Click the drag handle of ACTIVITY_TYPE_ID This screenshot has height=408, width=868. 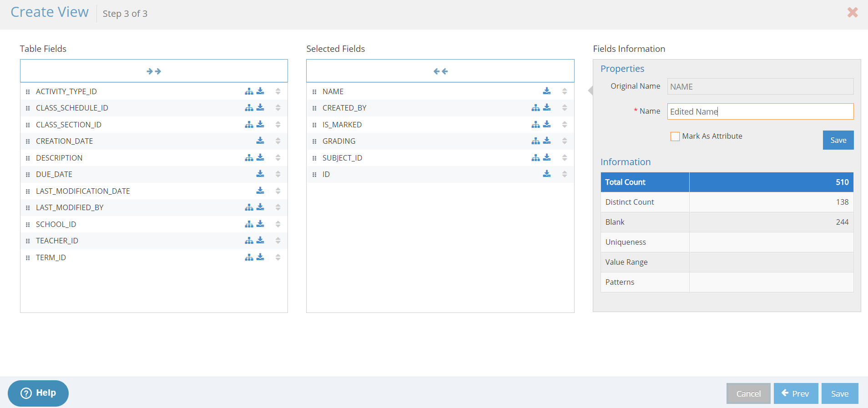click(x=28, y=92)
